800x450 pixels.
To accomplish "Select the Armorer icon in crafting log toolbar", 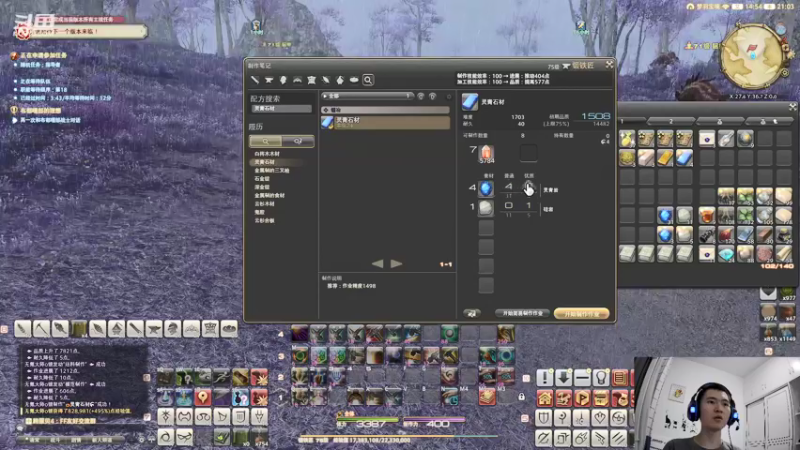I will pos(283,80).
